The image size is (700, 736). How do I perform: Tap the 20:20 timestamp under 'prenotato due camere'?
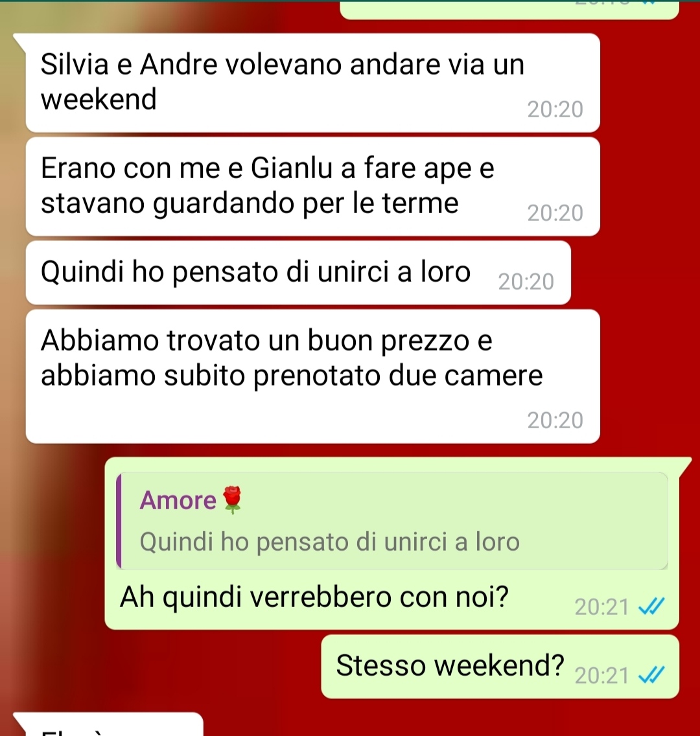[x=555, y=420]
